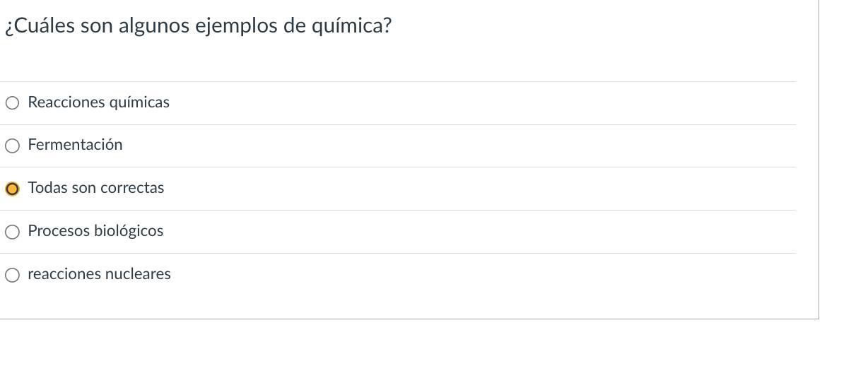
Task: Click the question heading about química
Action: point(198,26)
